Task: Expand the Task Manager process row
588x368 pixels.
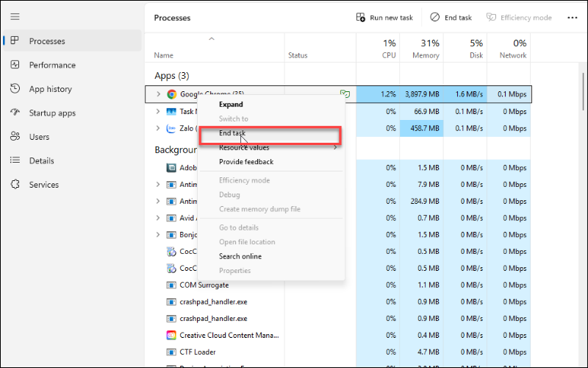Action: 158,112
